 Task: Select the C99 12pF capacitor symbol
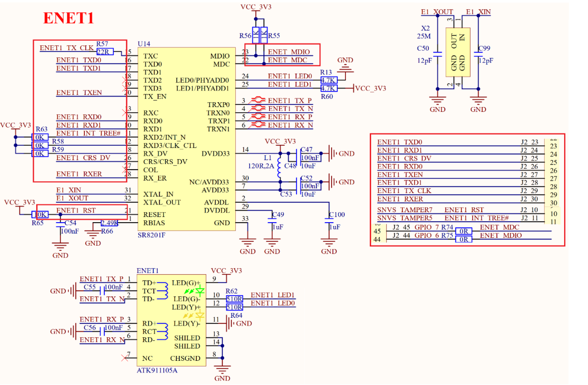click(x=478, y=54)
